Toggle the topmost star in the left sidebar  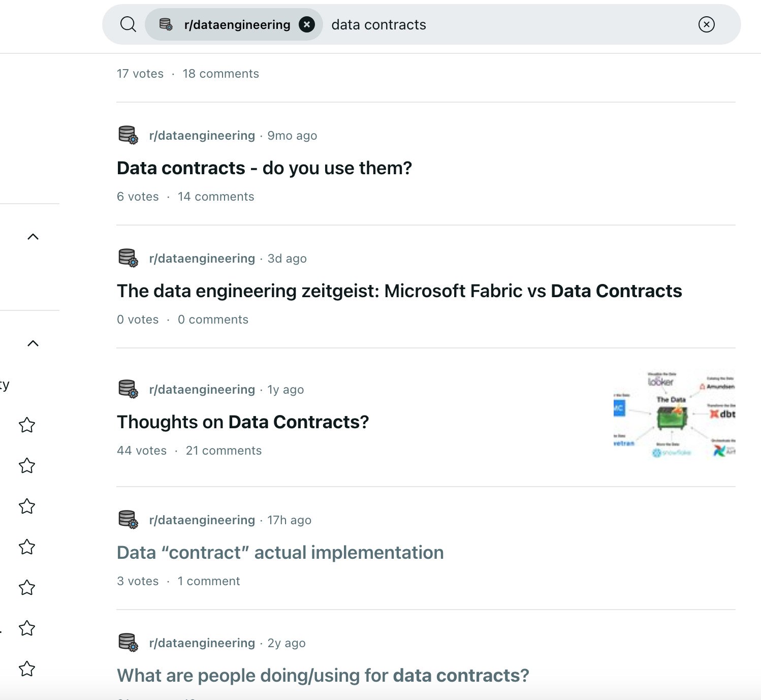(x=26, y=425)
